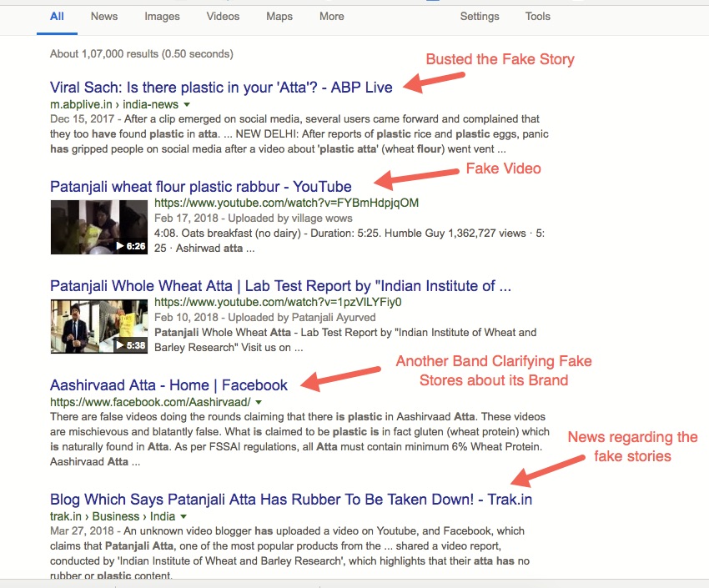Open the Patanjali Whole Wheat Atta Lab Test result
The width and height of the screenshot is (709, 588).
(x=280, y=285)
